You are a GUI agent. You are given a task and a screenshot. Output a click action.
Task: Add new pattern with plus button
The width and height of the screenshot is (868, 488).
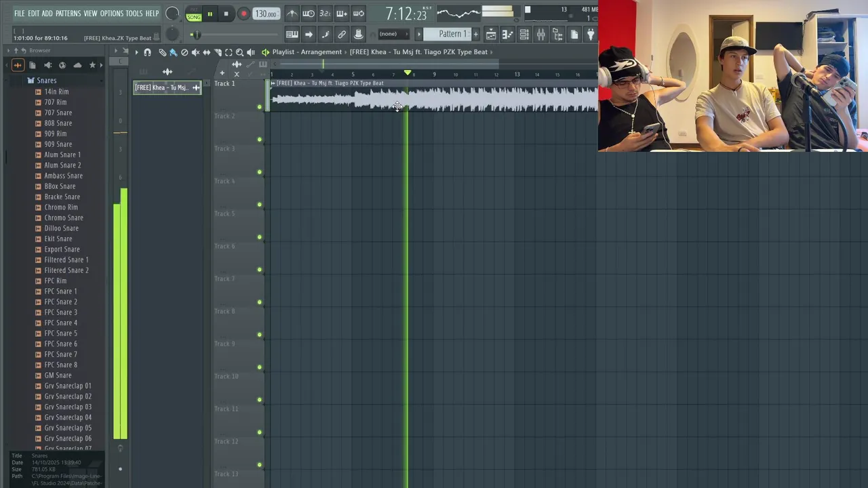click(475, 34)
